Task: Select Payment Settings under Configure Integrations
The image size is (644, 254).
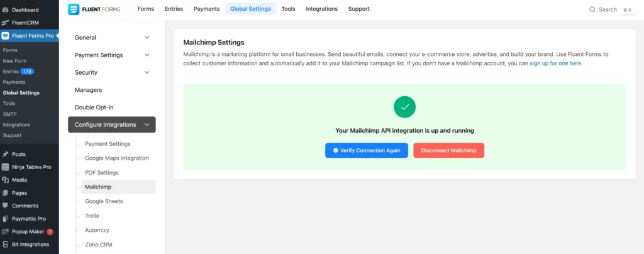Action: click(108, 143)
